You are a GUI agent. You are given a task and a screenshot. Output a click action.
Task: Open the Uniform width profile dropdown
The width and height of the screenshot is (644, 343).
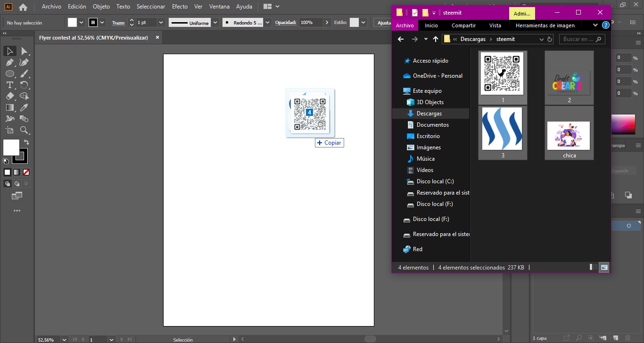click(x=215, y=23)
